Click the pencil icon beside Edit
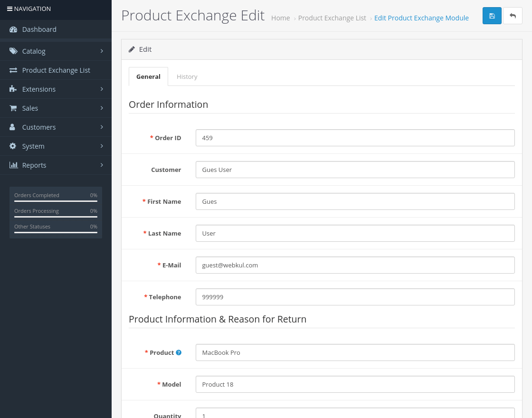 132,49
